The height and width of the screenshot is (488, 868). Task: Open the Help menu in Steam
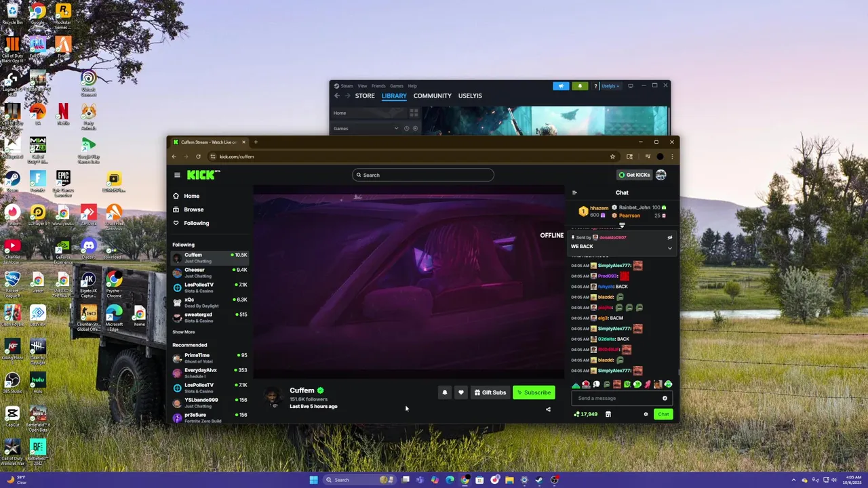(x=412, y=86)
